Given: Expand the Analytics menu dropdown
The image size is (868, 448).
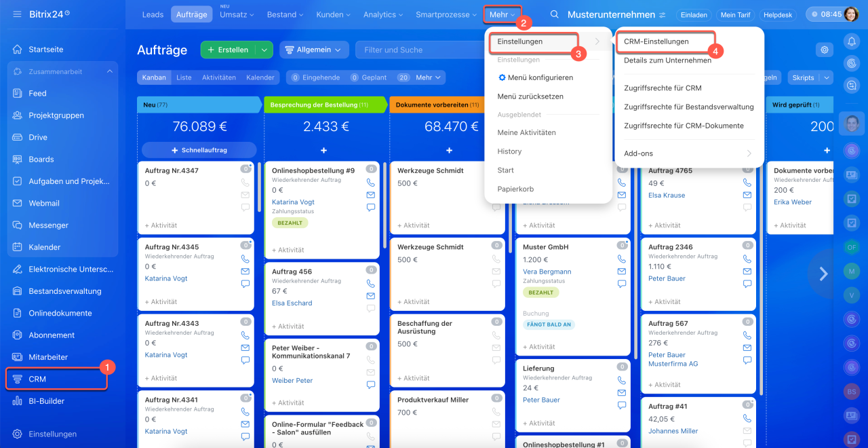Looking at the screenshot, I should [384, 14].
